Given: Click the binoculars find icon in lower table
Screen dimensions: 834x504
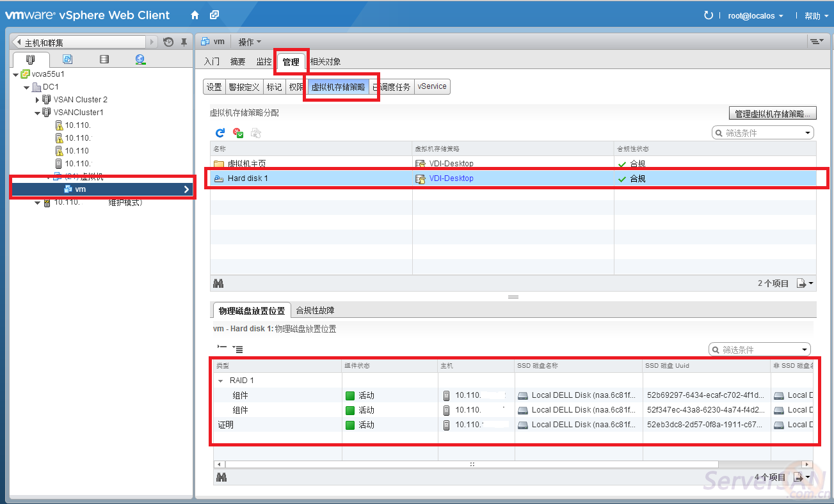Looking at the screenshot, I should [221, 477].
